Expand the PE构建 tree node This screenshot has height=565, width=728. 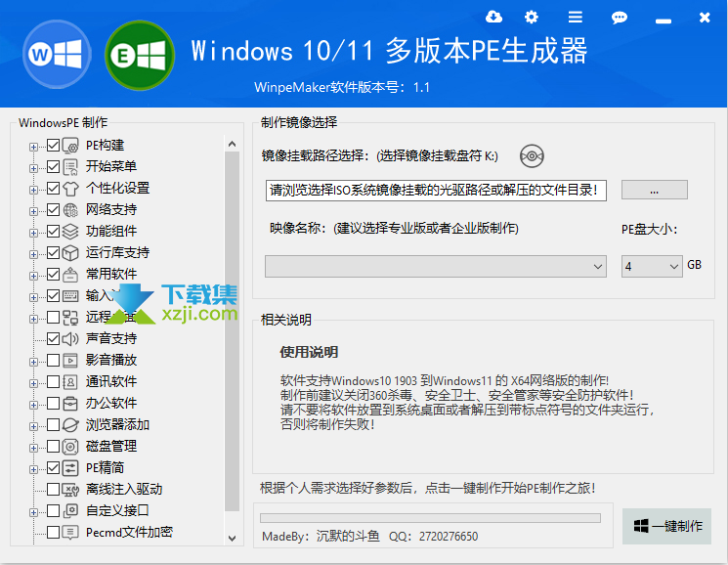tap(33, 148)
